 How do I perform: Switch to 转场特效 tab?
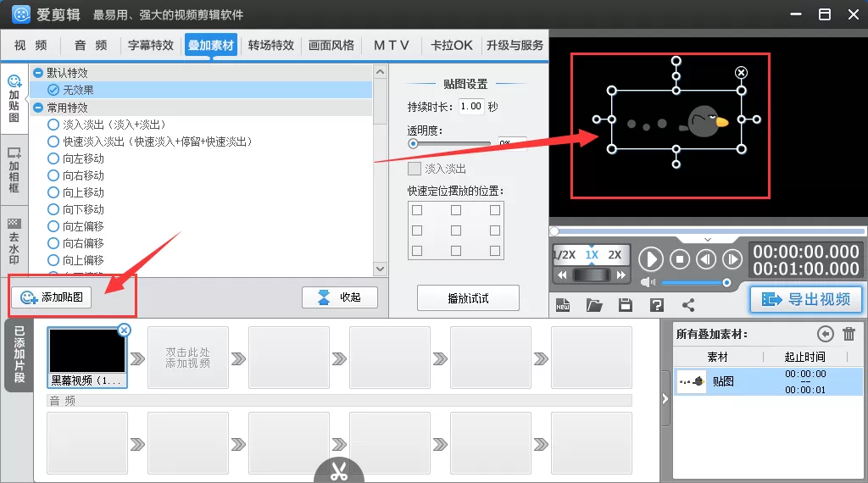[270, 46]
